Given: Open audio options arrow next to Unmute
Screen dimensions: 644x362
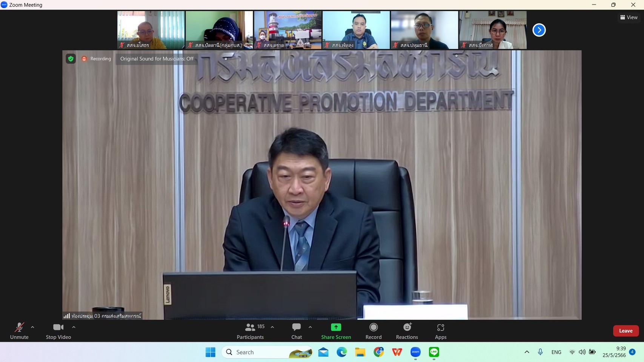Looking at the screenshot, I should 32,327.
